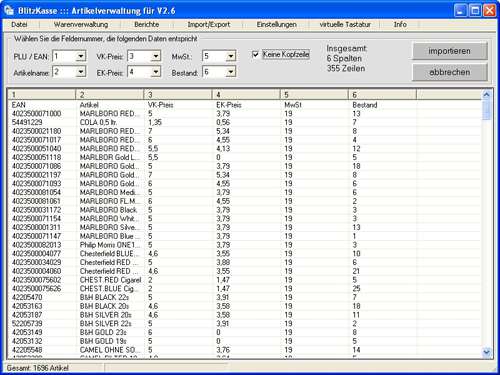
Task: Click Bestand value 25
Action: tap(356, 289)
